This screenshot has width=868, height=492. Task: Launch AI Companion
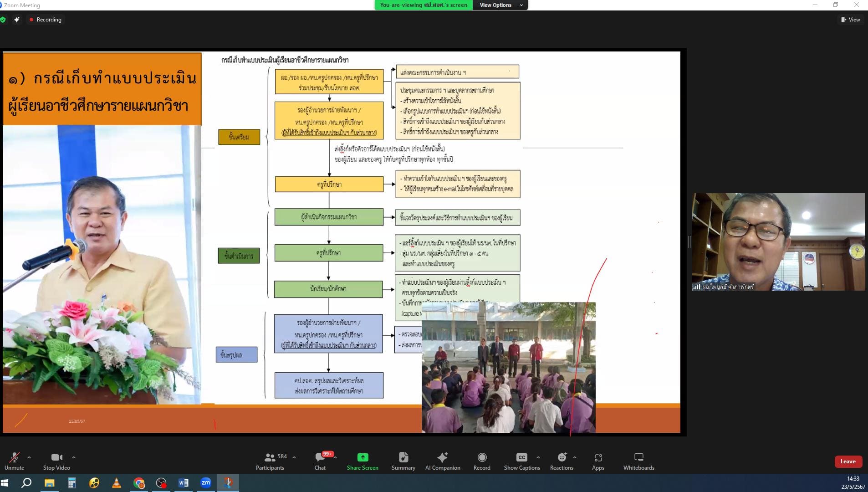click(442, 461)
